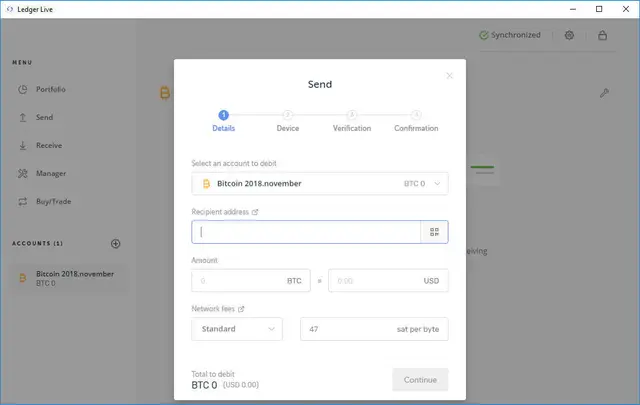Open Recipient address help link icon
Viewport: 640px width, 405px height.
pyautogui.click(x=255, y=212)
